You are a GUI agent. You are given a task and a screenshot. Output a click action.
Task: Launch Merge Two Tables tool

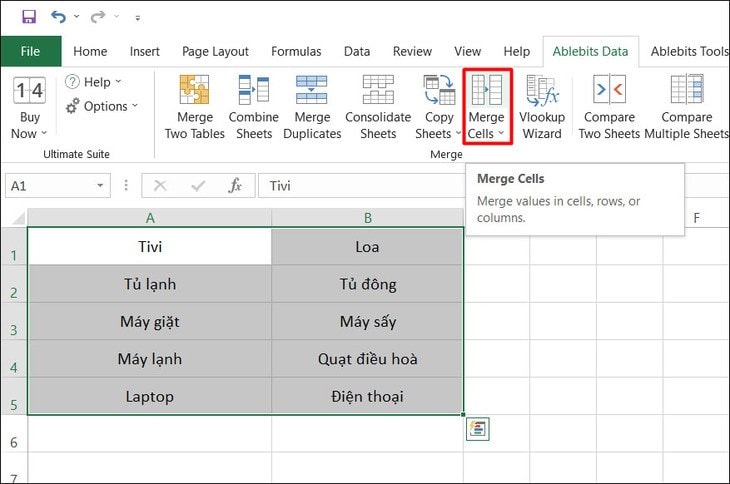(x=195, y=107)
